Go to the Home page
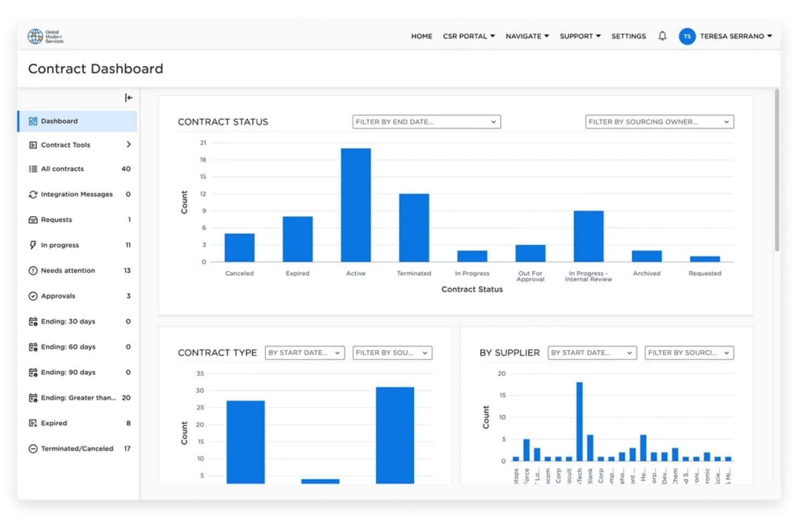The width and height of the screenshot is (798, 532). [422, 36]
